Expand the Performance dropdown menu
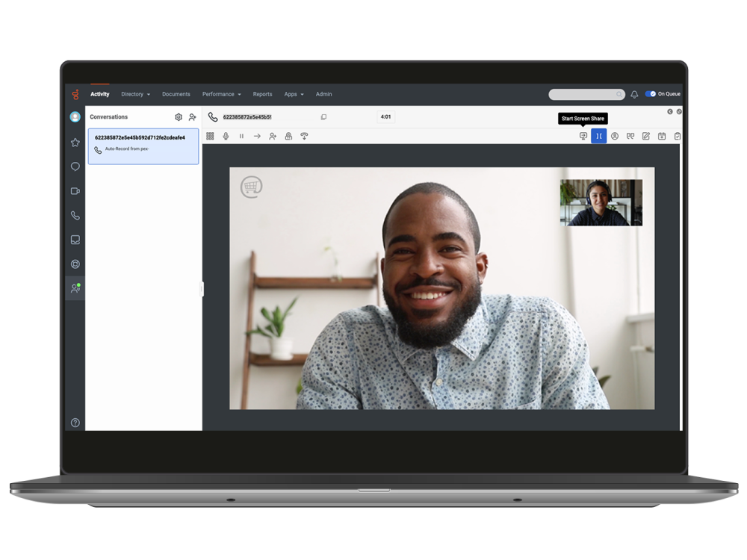This screenshot has width=747, height=560. [221, 94]
